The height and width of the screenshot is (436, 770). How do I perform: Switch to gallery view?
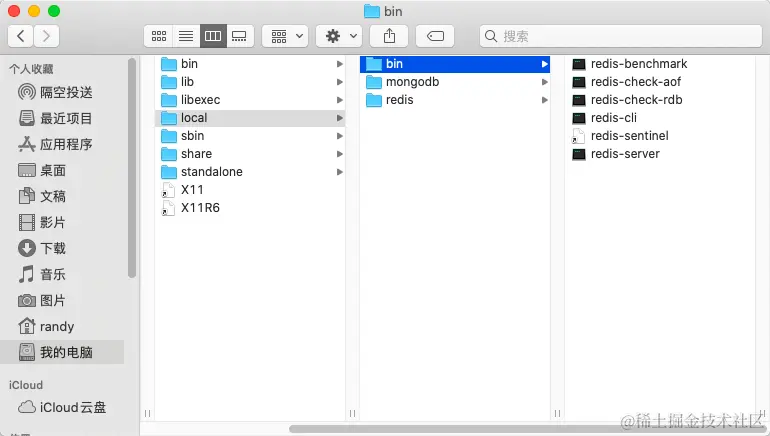click(x=240, y=36)
